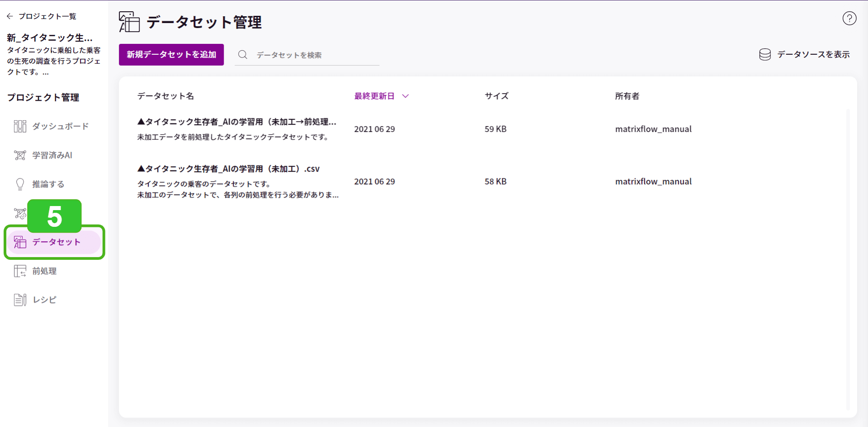868x427 pixels.
Task: Click the lightbulb icon for 推論する
Action: click(20, 184)
